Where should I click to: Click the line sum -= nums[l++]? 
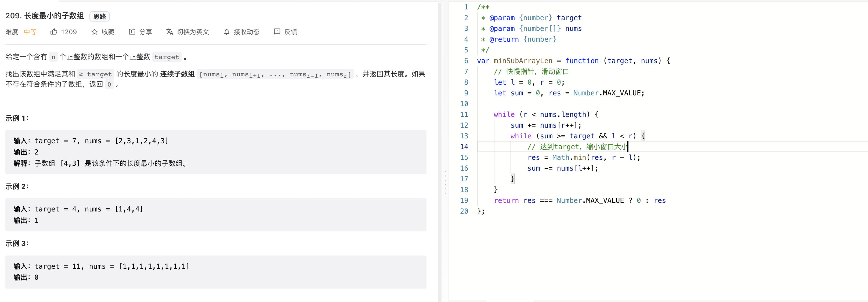(563, 168)
